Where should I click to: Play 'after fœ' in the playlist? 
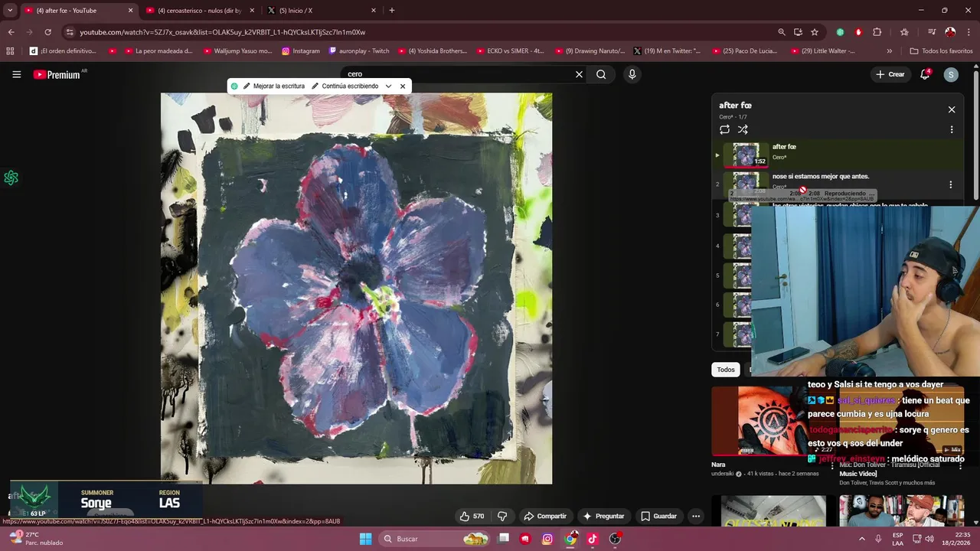point(838,154)
